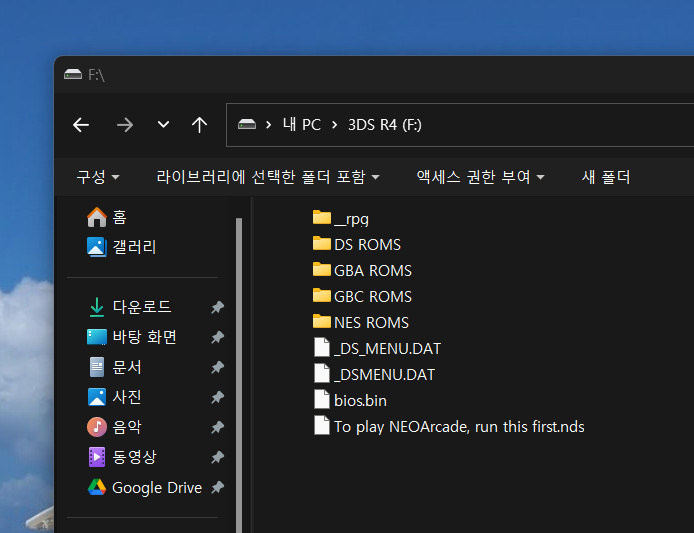Open the 구성 menu

[98, 177]
